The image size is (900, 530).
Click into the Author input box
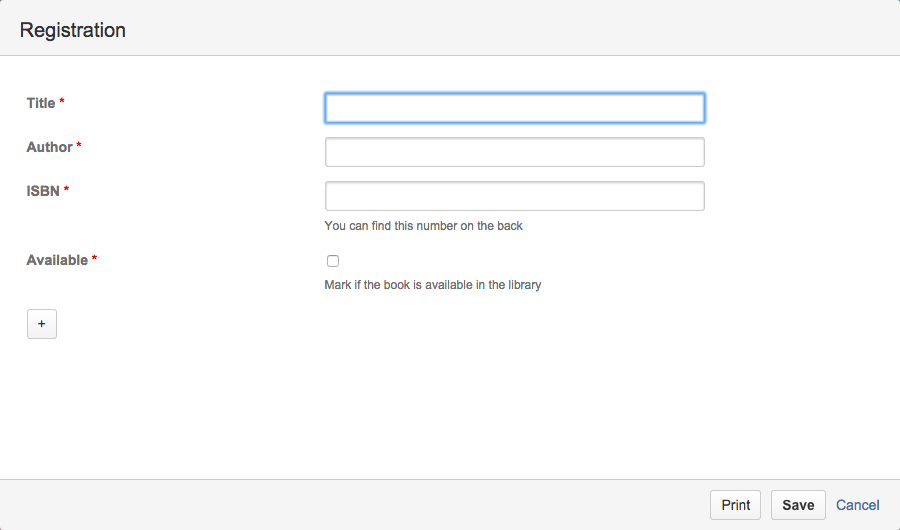514,152
